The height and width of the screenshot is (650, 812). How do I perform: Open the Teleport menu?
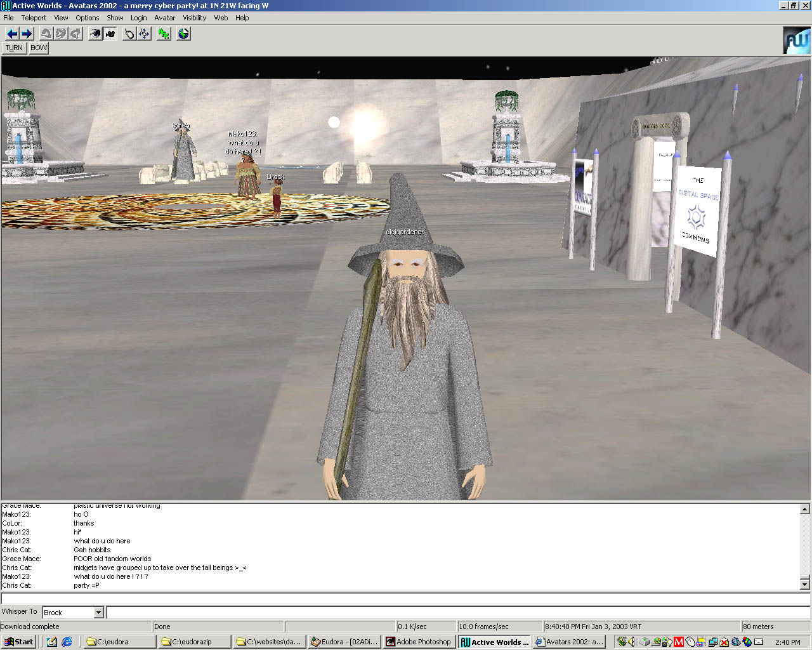(x=34, y=18)
